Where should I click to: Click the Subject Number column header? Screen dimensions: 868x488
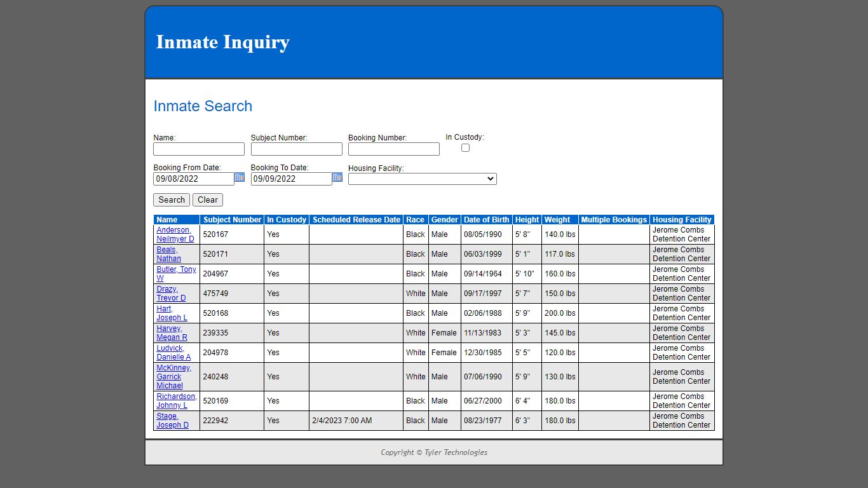[x=232, y=220]
